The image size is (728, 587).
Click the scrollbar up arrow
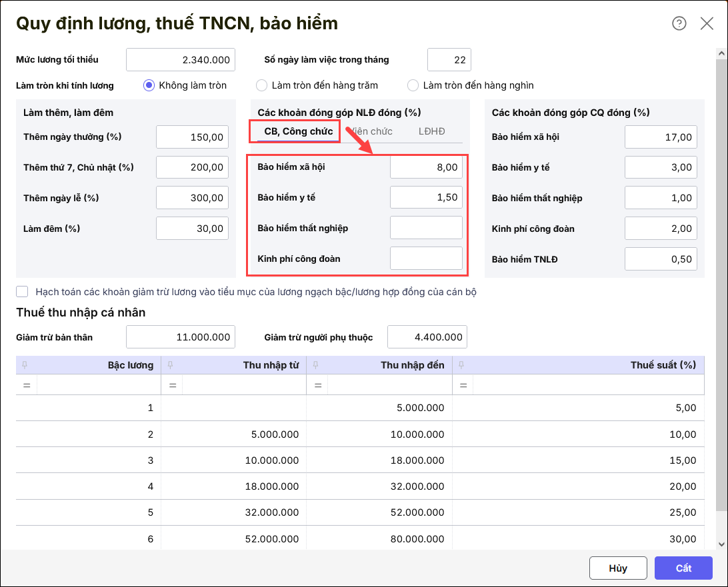click(x=722, y=52)
